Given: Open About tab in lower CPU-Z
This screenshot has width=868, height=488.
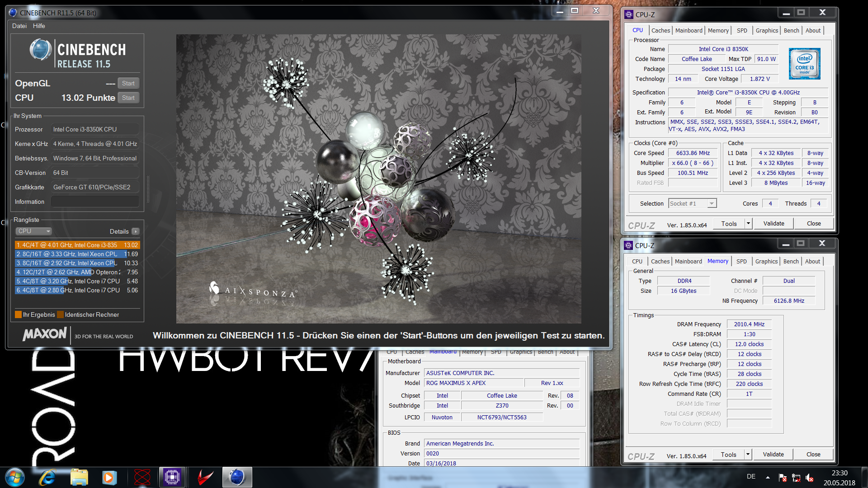Looking at the screenshot, I should click(812, 261).
